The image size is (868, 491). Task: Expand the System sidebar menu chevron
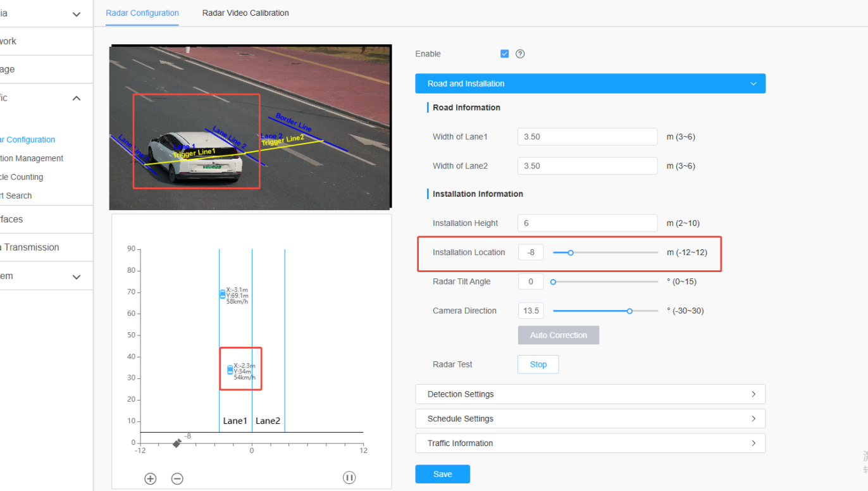pos(77,277)
